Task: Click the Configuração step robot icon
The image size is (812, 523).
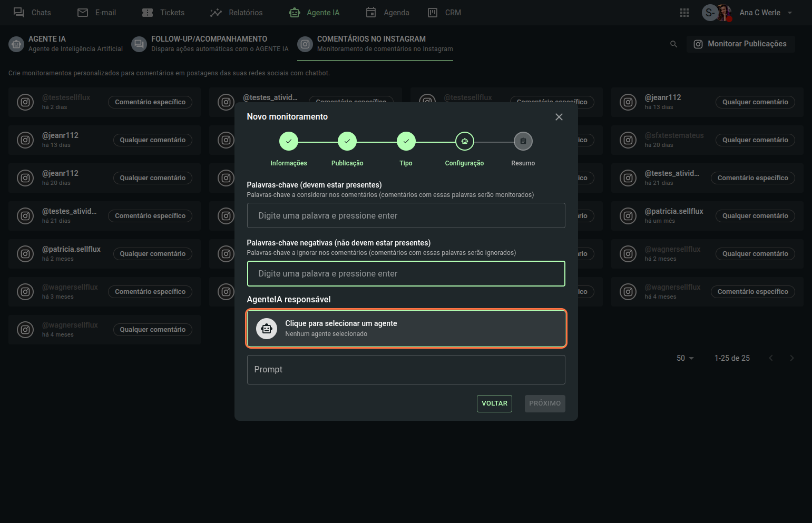Action: pyautogui.click(x=464, y=141)
